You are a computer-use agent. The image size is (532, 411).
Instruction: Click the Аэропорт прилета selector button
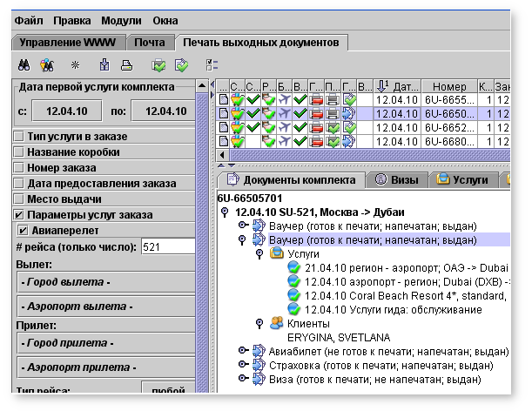[104, 368]
